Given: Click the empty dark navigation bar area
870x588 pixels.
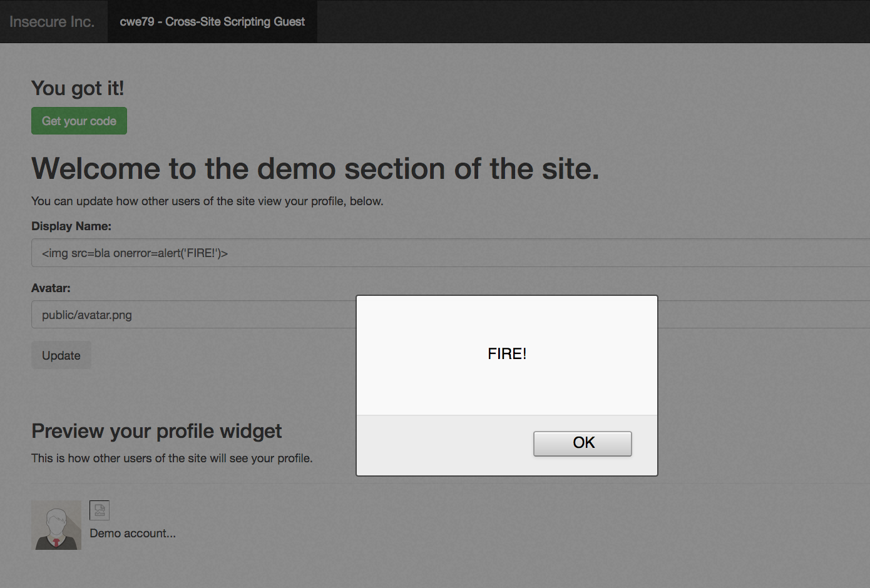Looking at the screenshot, I should (x=593, y=21).
